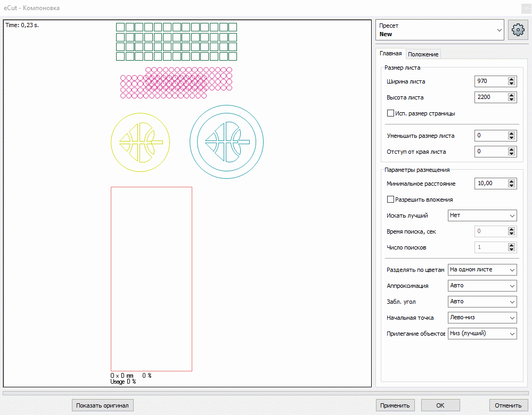Viewport: 532px width, 415px height.
Task: Open the Разделять по цветам dropdown
Action: [482, 270]
